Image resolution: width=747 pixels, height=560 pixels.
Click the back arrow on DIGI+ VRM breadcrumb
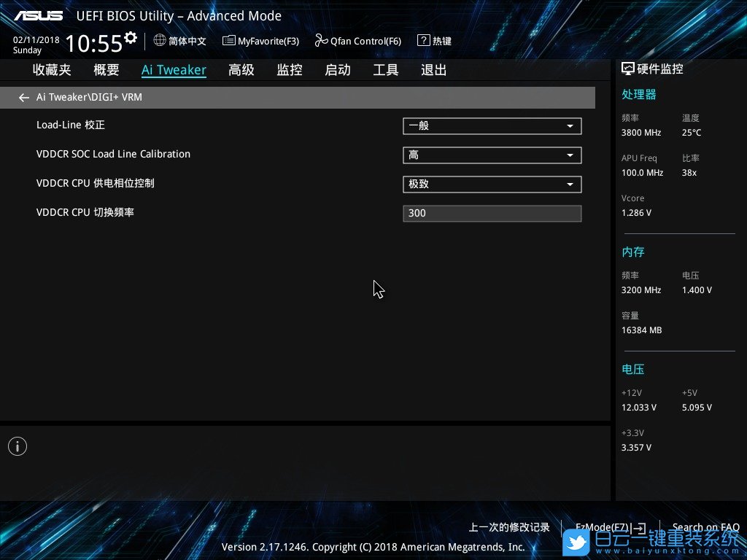23,97
